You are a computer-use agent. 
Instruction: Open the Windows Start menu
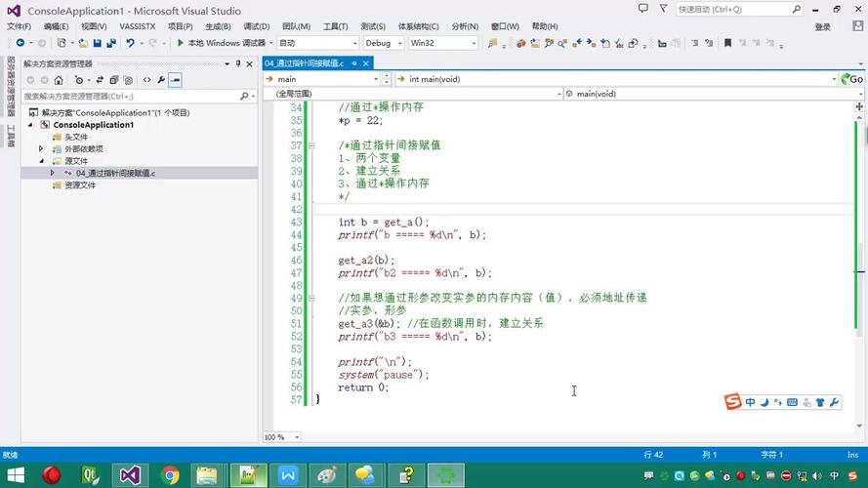[16, 475]
